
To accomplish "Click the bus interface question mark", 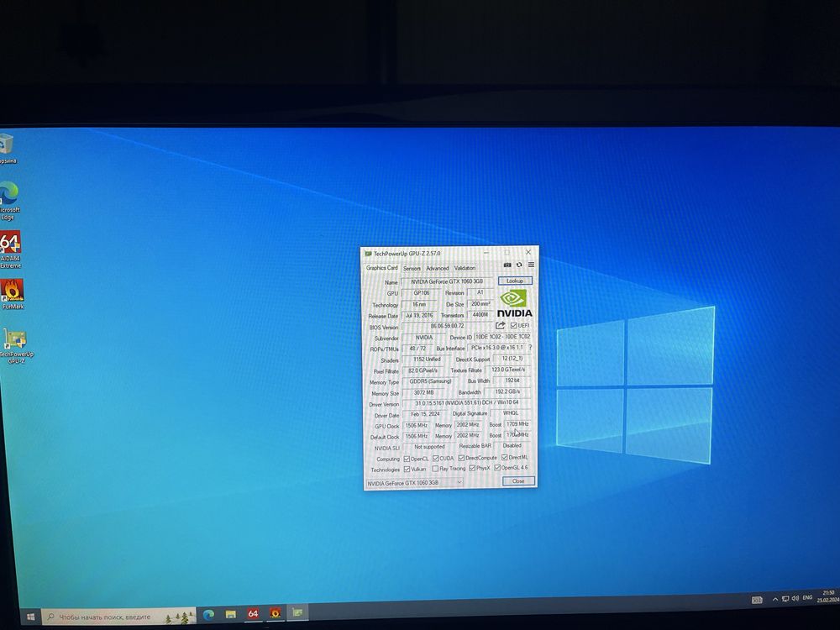I will pyautogui.click(x=530, y=348).
